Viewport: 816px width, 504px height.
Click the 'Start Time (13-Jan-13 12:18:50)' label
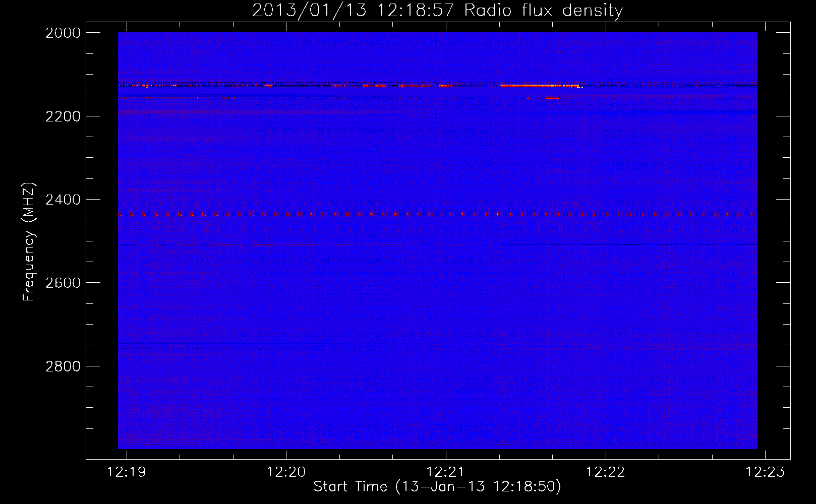437,487
